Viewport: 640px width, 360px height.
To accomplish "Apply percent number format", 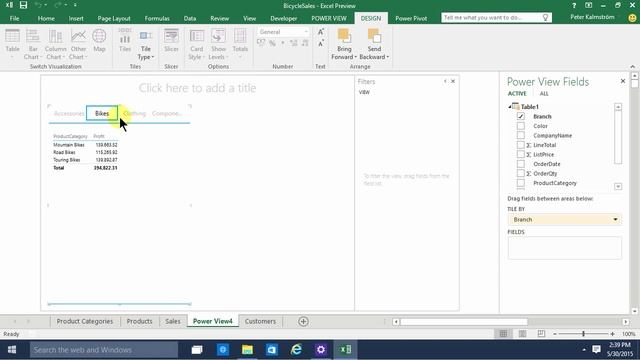I will 272,43.
